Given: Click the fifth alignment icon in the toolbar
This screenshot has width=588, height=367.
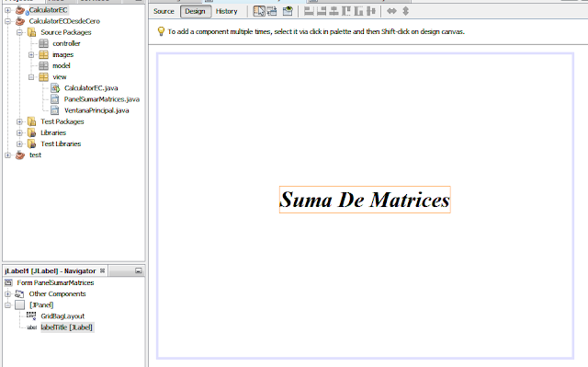Looking at the screenshot, I should coord(358,11).
